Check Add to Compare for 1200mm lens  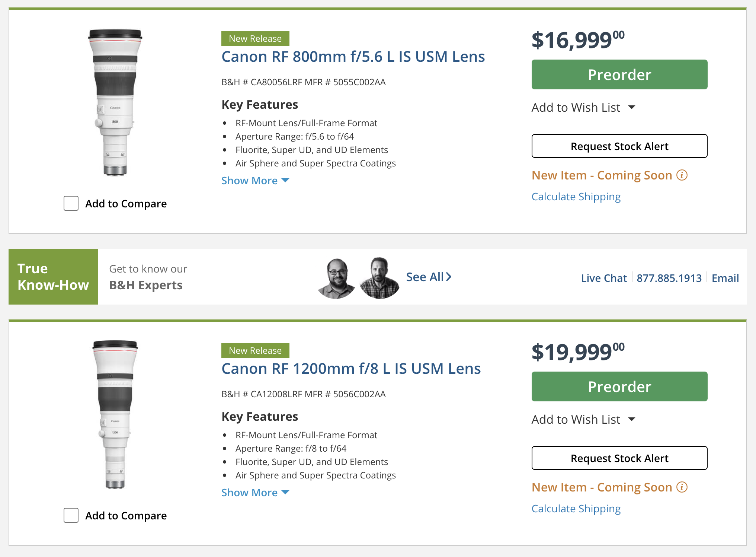click(x=71, y=515)
